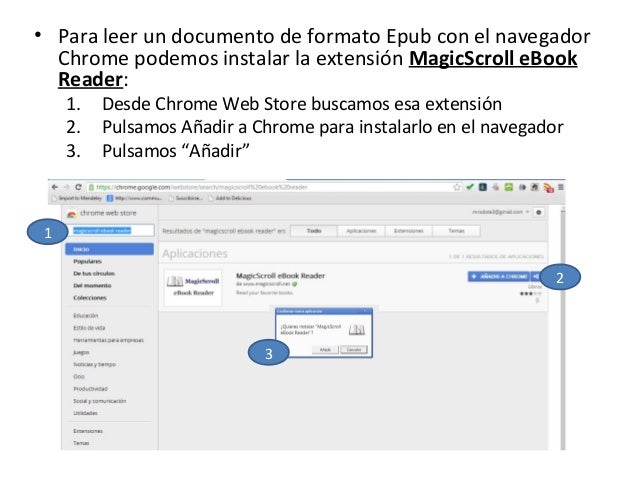Click the Añadir a Chrome button
This screenshot has width=638, height=479.
[x=499, y=277]
